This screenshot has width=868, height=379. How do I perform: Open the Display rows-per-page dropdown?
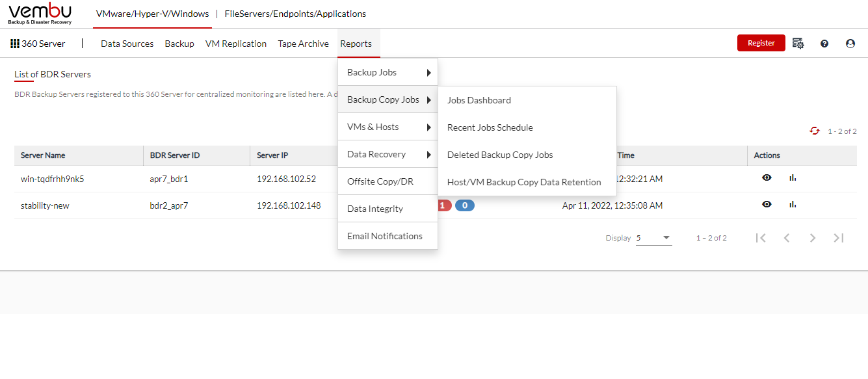pyautogui.click(x=653, y=238)
